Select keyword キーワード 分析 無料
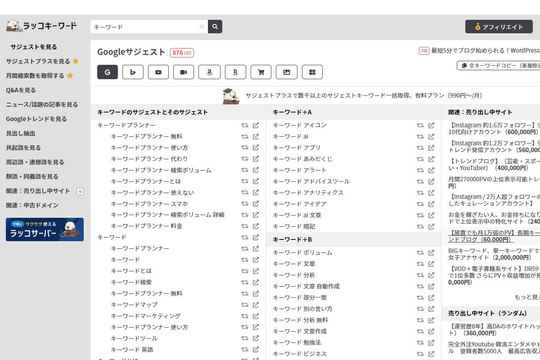Viewport: 540px width, 360px height. pyautogui.click(x=300, y=320)
